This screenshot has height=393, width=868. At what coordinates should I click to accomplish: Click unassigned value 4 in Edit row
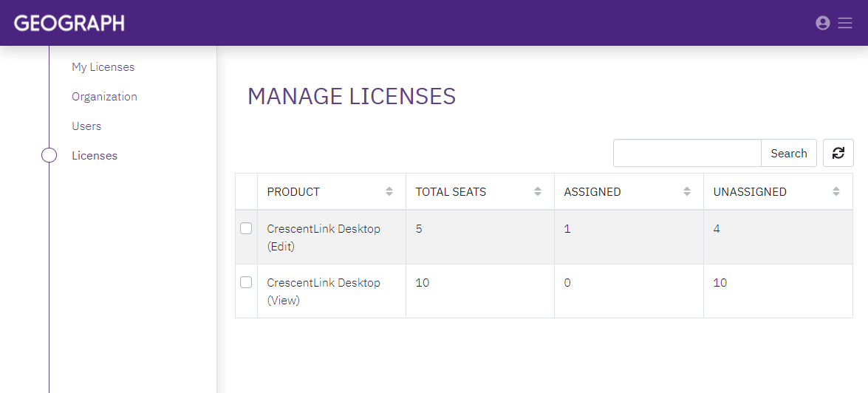point(717,228)
